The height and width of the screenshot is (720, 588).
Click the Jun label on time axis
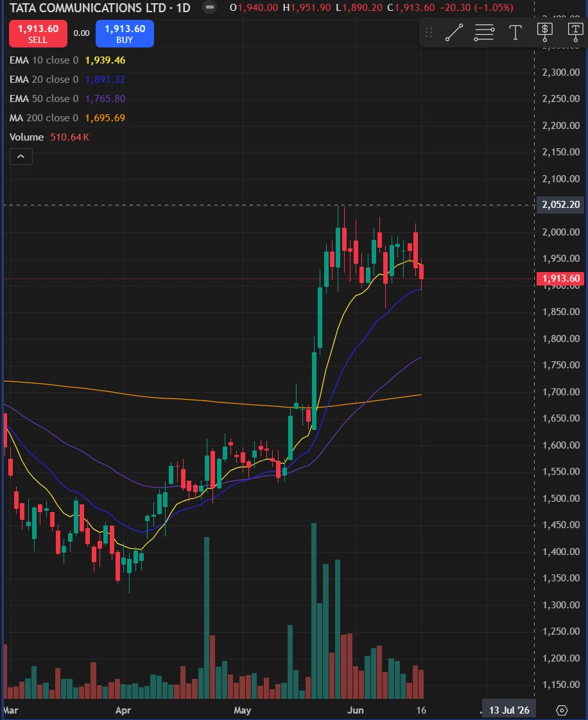(355, 710)
